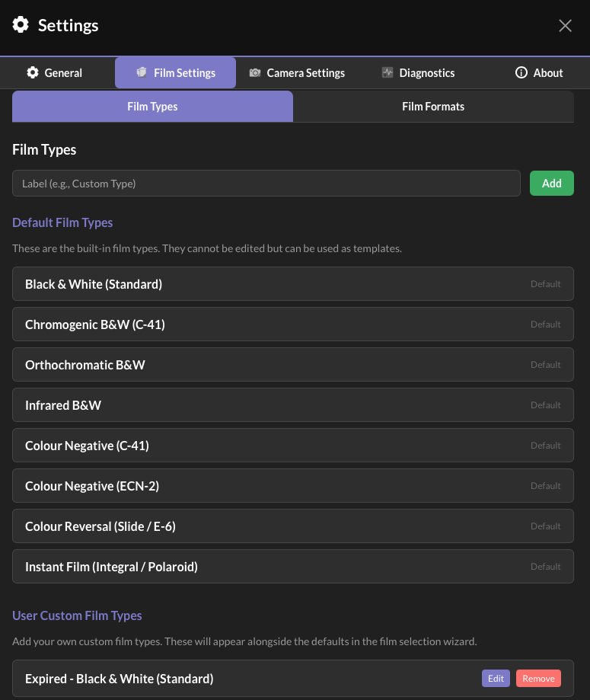The width and height of the screenshot is (590, 700).
Task: Focus the film type Label input field
Action: [x=266, y=184]
